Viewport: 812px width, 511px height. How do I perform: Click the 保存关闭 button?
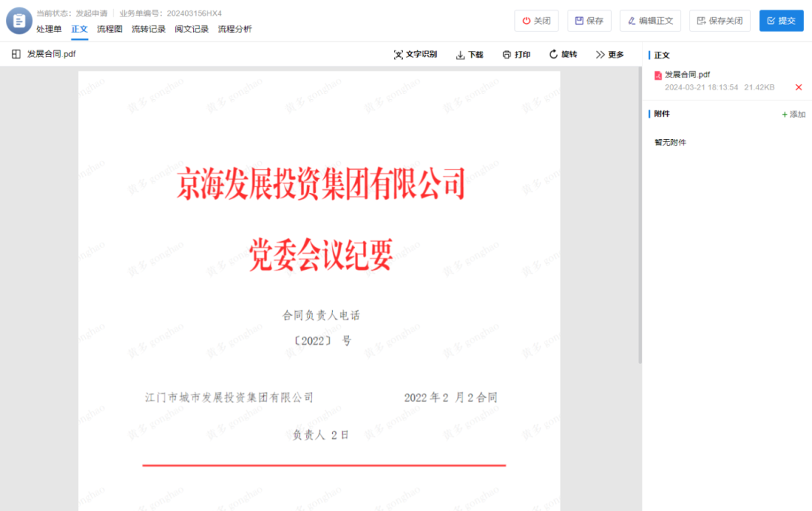pos(720,21)
